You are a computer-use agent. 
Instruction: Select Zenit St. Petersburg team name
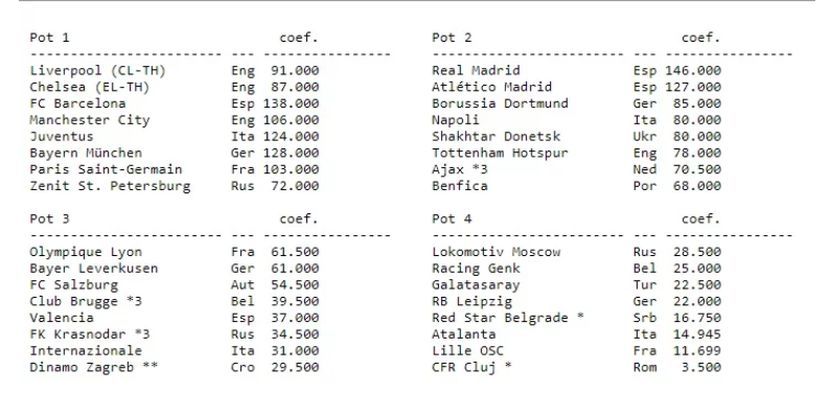[x=110, y=186]
